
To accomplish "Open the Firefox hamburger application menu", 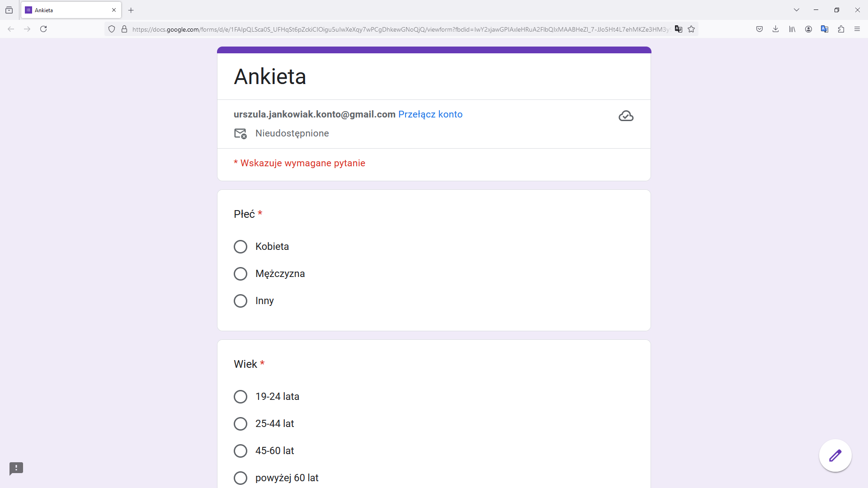I will (x=857, y=29).
